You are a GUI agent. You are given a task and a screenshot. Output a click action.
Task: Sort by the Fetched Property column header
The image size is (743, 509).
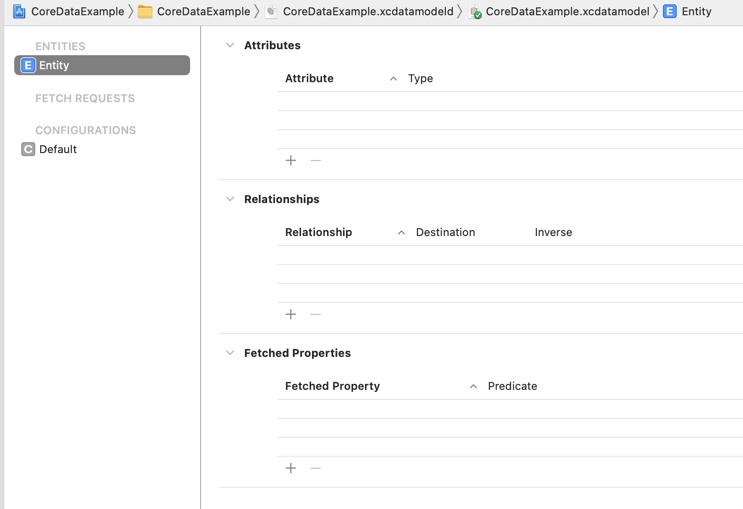[332, 386]
